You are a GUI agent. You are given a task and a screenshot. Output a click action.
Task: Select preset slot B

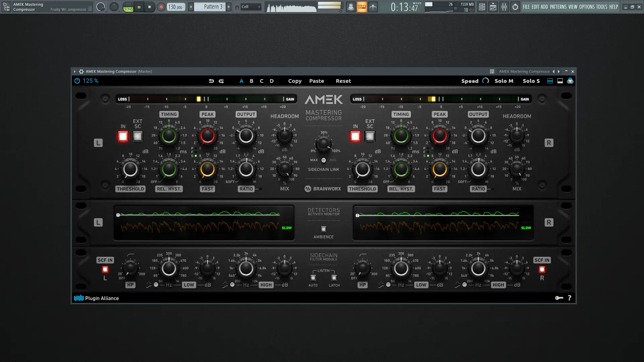(x=252, y=81)
